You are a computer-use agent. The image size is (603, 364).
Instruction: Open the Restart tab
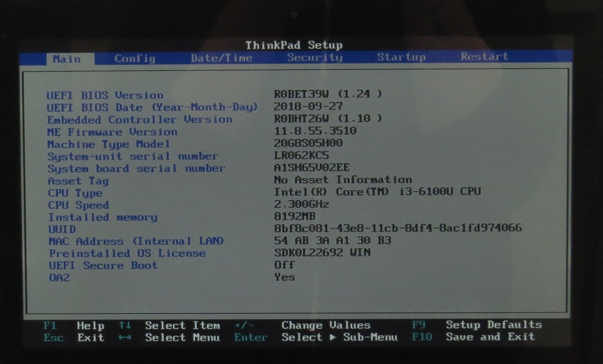pyautogui.click(x=484, y=57)
